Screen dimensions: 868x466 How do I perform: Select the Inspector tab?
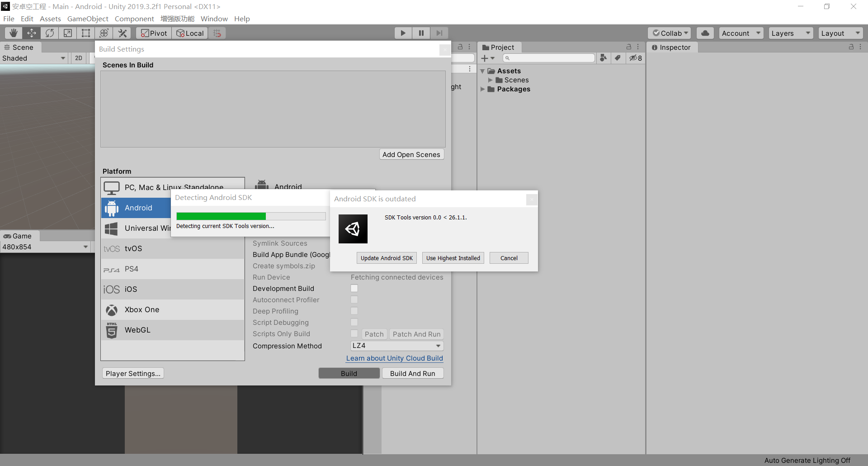pyautogui.click(x=671, y=47)
